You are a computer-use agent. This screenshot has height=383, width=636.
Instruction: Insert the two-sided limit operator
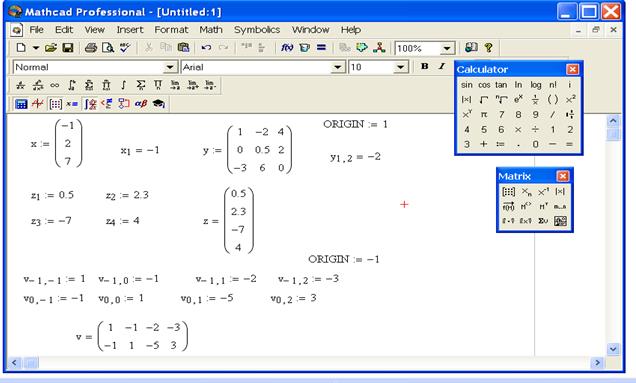175,85
